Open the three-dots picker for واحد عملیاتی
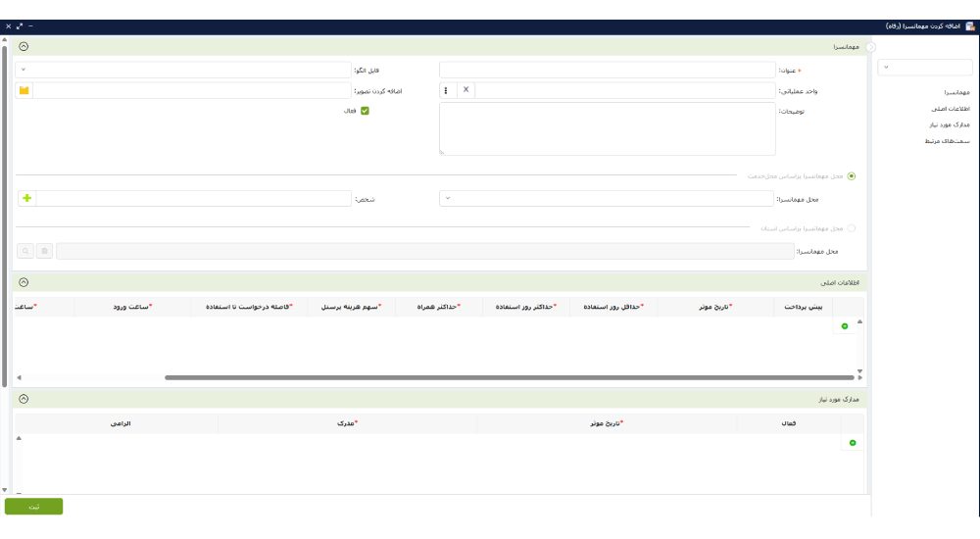980x539 pixels. pos(446,90)
